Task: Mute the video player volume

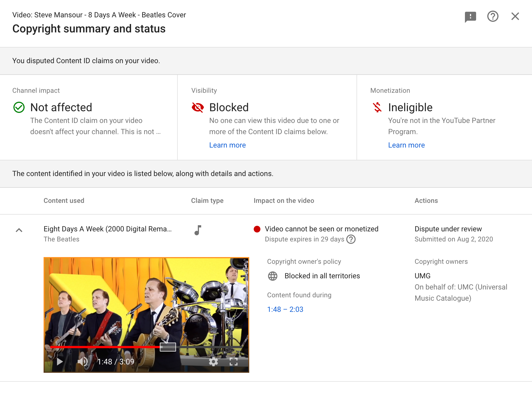Action: coord(83,362)
